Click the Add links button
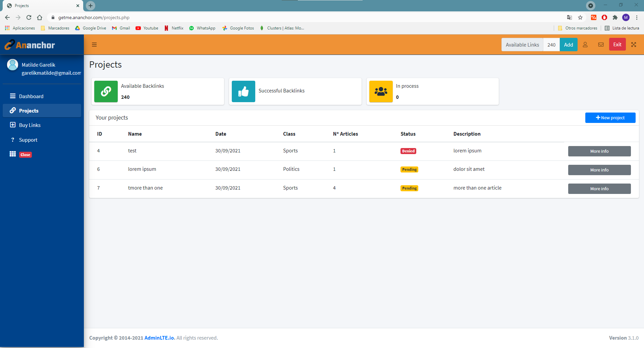644x348 pixels. (569, 45)
